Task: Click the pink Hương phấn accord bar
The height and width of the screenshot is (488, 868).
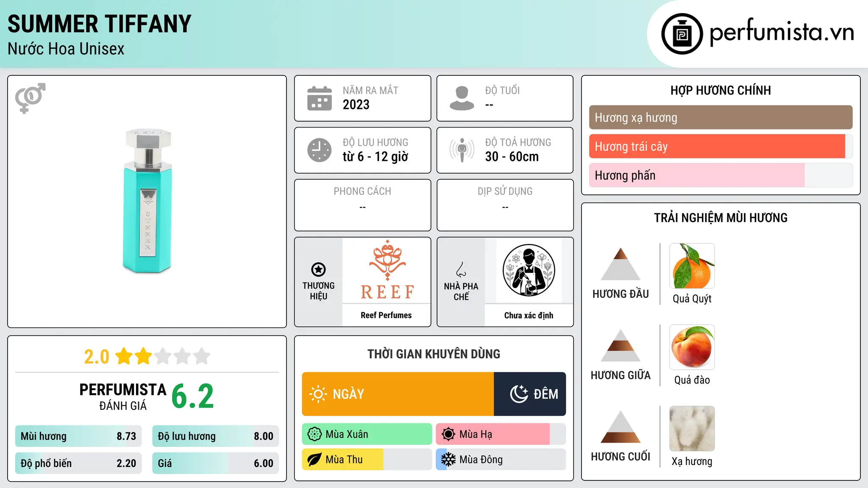Action: 721,175
